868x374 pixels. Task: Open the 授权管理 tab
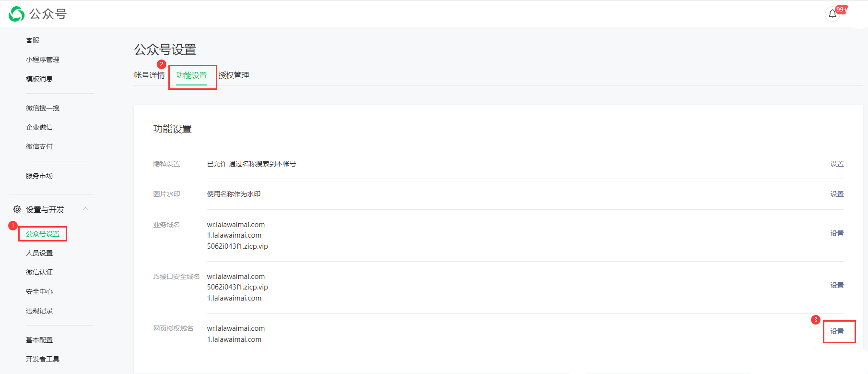pyautogui.click(x=234, y=75)
